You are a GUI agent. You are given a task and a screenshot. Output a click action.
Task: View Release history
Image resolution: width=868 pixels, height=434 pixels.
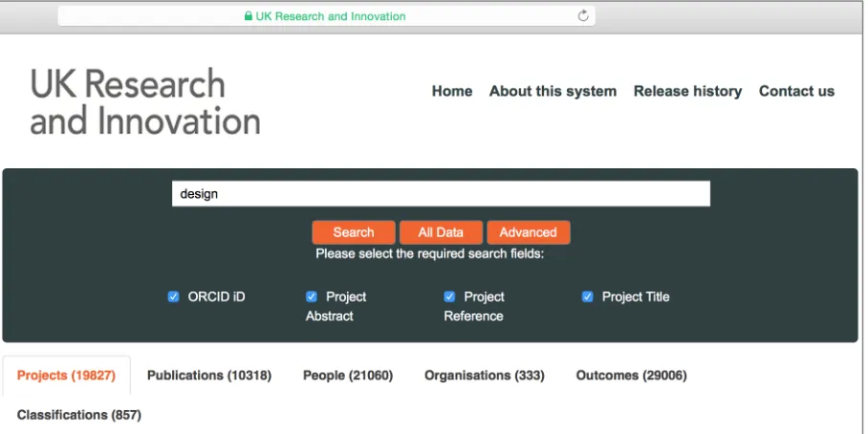687,92
